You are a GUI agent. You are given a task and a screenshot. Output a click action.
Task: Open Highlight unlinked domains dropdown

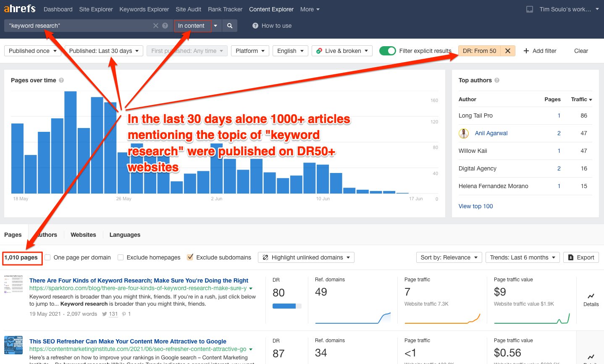point(306,257)
